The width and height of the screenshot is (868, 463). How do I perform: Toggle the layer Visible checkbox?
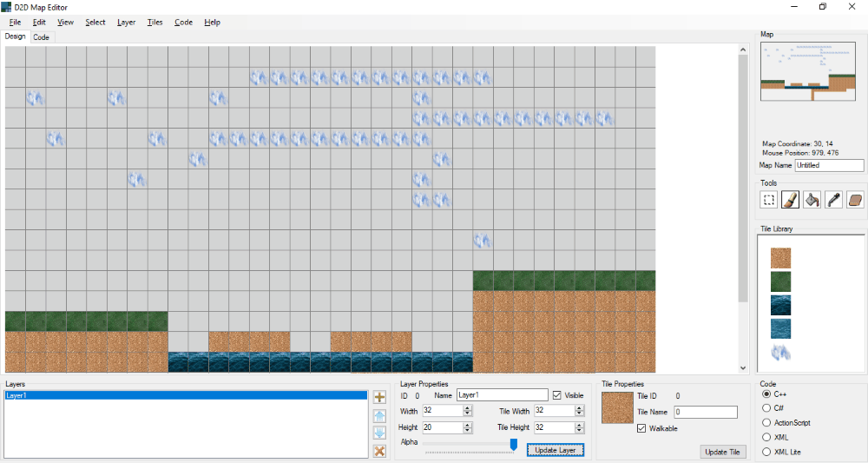point(557,395)
